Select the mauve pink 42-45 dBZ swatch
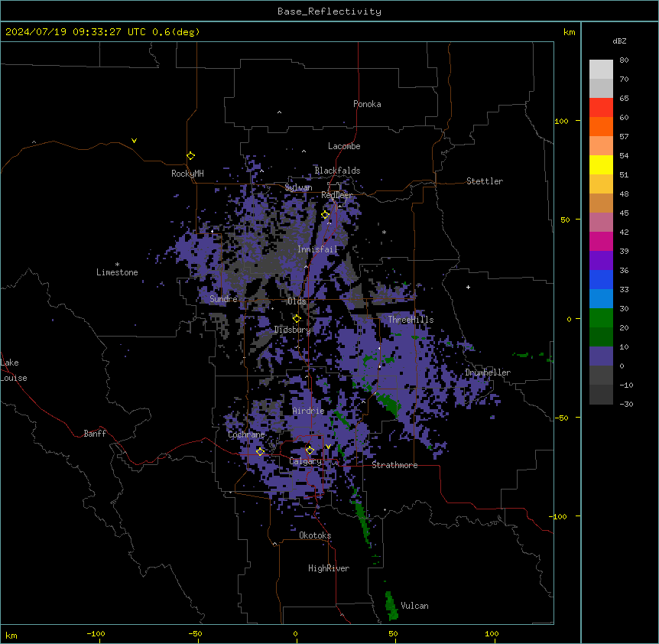Viewport: 659px width, 644px height. coord(601,223)
